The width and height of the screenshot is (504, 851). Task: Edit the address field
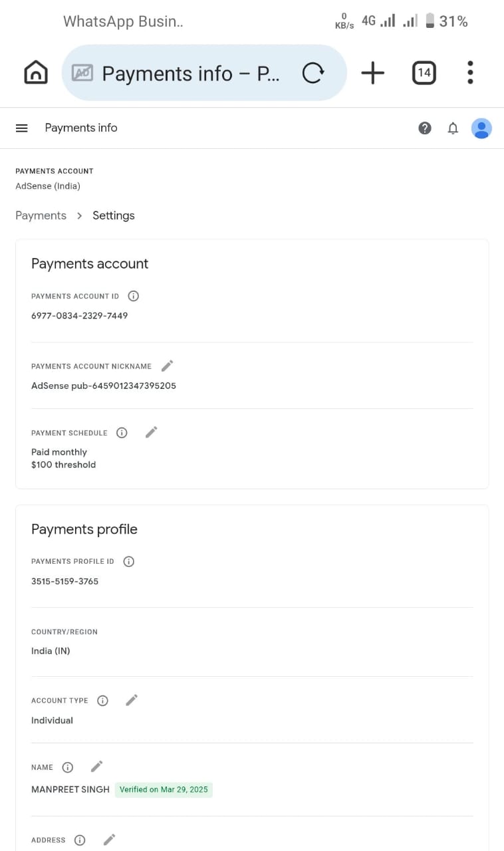[x=110, y=840]
